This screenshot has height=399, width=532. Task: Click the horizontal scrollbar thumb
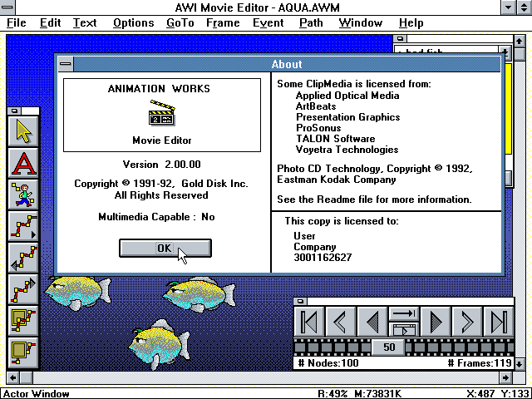coord(26,377)
